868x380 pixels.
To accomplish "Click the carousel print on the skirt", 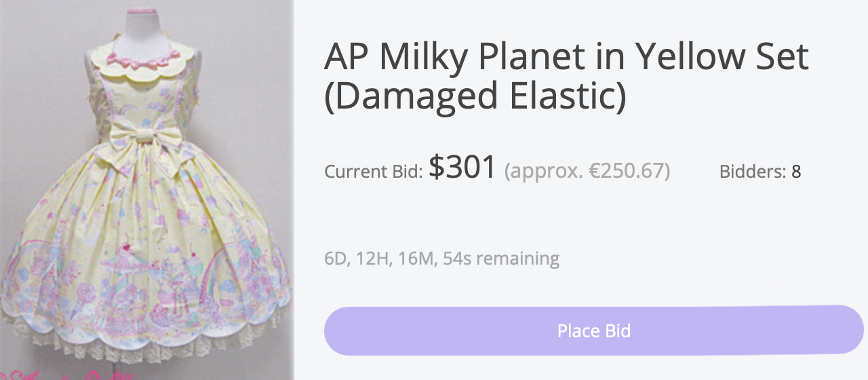I will pos(127,285).
